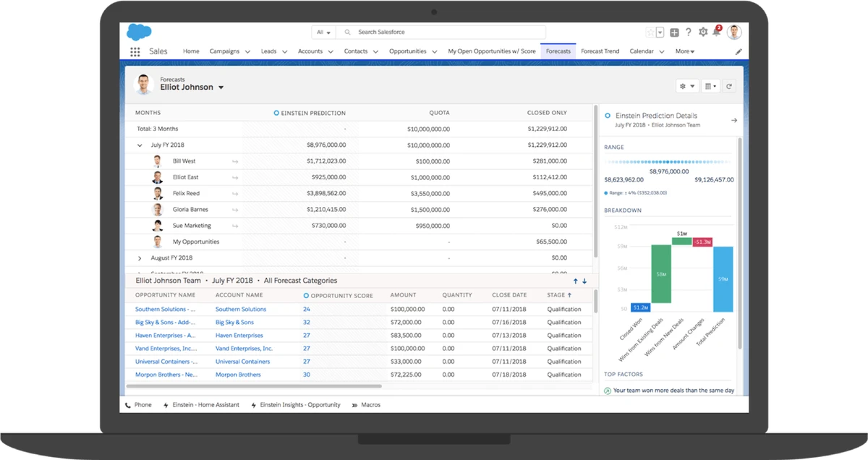Expand the August FY 2018 row

[140, 258]
